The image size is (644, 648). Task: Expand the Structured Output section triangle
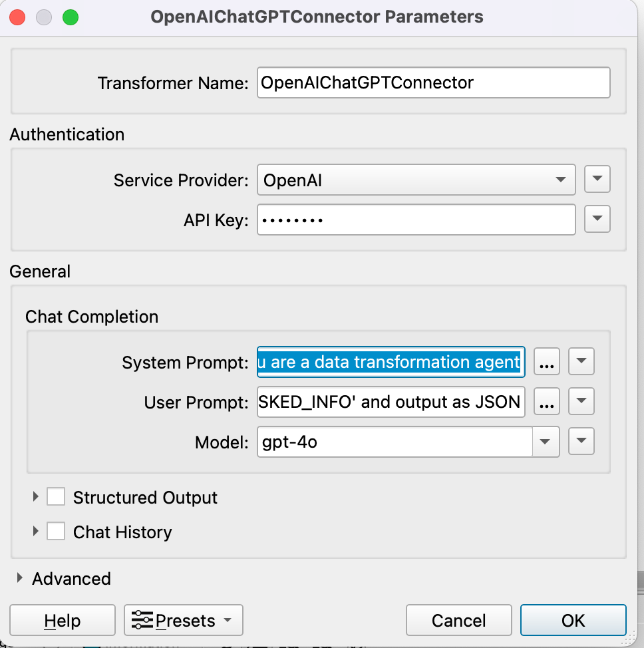[x=36, y=497]
